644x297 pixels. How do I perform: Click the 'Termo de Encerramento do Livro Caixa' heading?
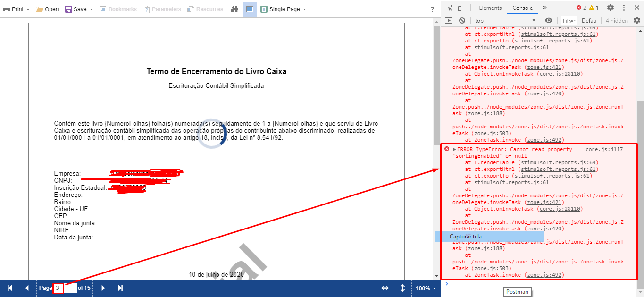217,72
